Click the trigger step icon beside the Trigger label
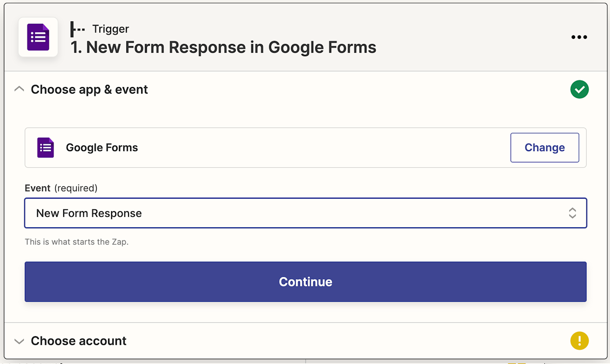 [78, 29]
